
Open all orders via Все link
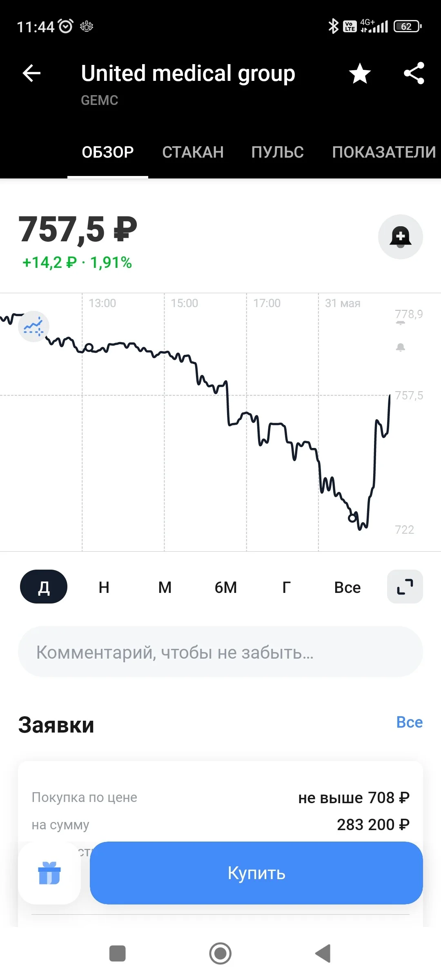pos(410,722)
